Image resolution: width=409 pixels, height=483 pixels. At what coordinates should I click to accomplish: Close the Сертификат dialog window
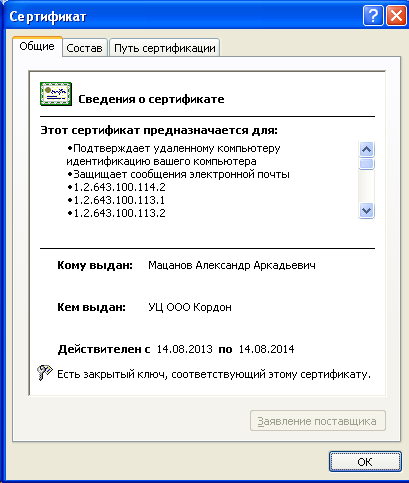tap(396, 16)
